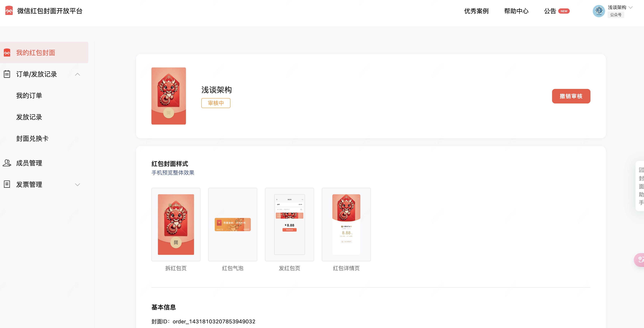Go to 帮助中心 in the header
Image resolution: width=644 pixels, height=328 pixels.
pyautogui.click(x=516, y=11)
